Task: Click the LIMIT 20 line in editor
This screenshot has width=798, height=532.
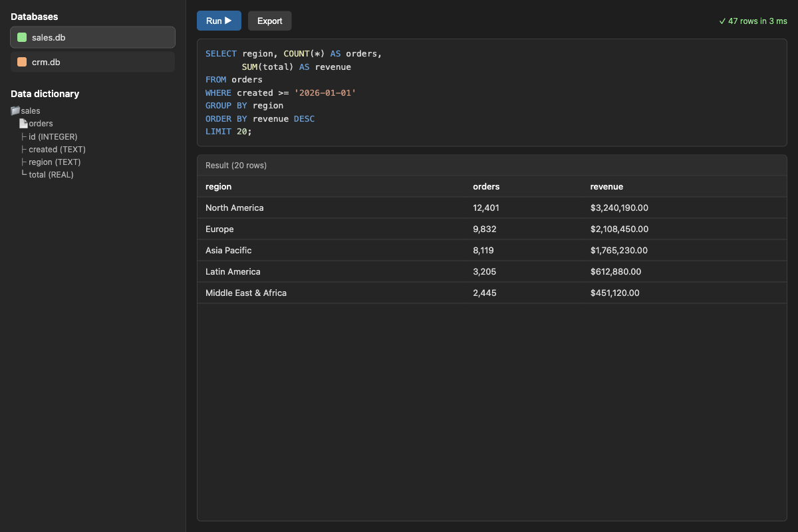Action: click(x=229, y=132)
